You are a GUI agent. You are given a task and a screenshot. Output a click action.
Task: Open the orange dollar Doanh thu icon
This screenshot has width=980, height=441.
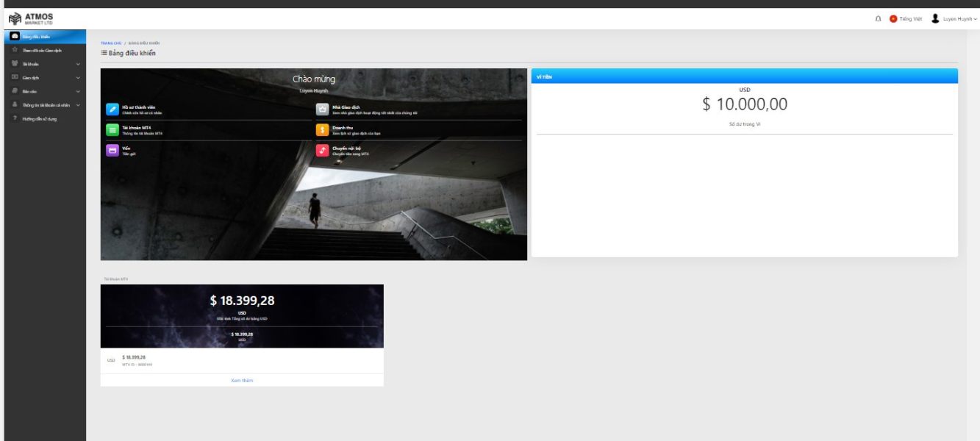[x=322, y=130]
